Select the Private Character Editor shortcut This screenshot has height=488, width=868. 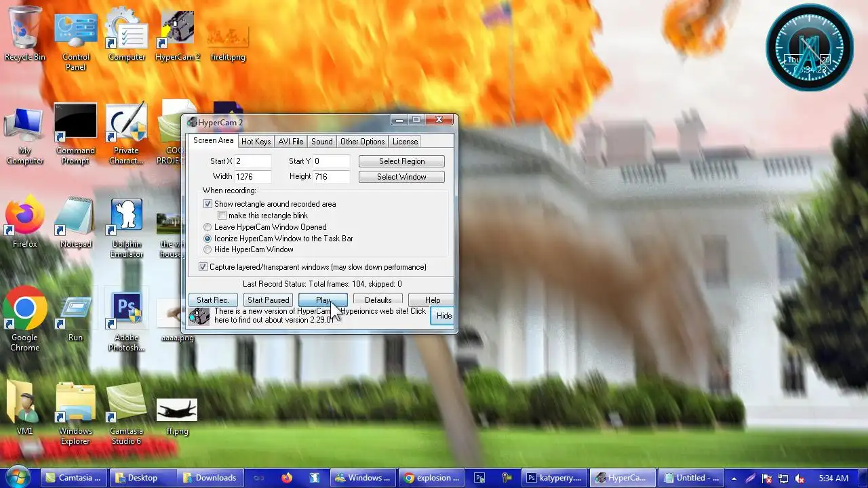pyautogui.click(x=127, y=134)
